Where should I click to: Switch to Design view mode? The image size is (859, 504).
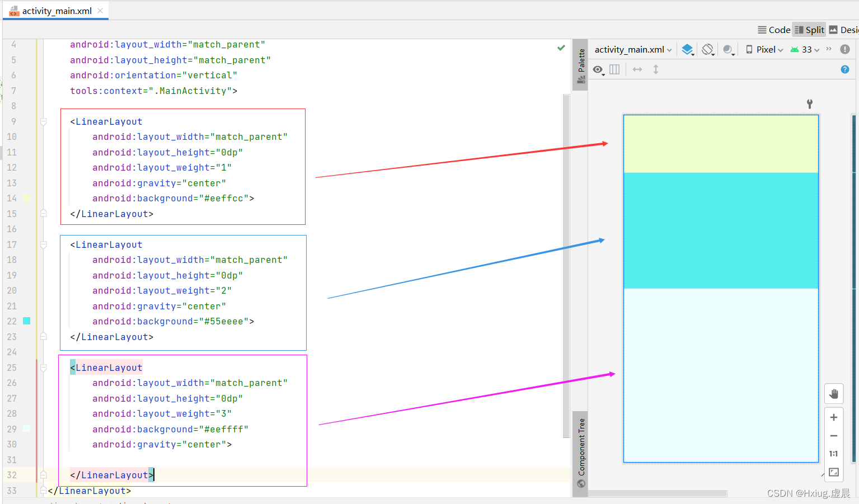pyautogui.click(x=844, y=30)
